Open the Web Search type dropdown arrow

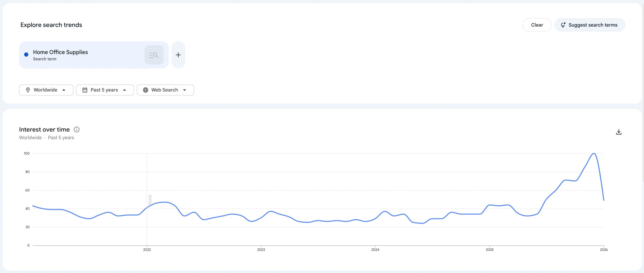[184, 90]
